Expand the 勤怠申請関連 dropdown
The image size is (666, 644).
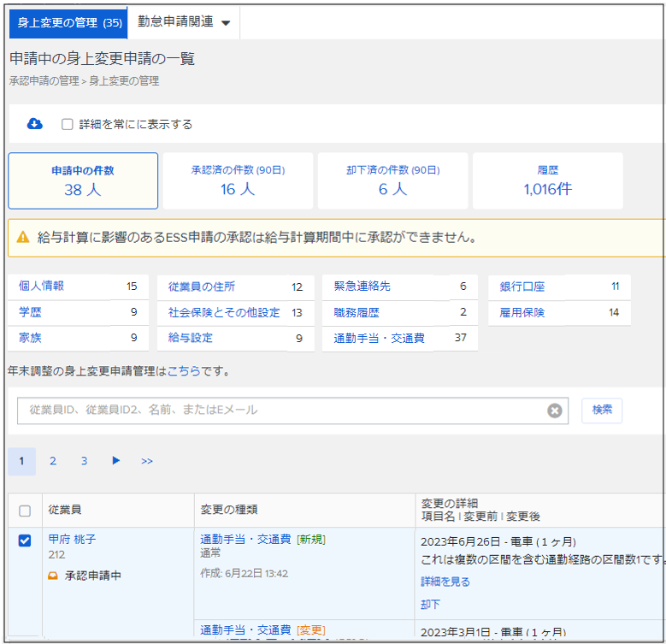point(184,21)
